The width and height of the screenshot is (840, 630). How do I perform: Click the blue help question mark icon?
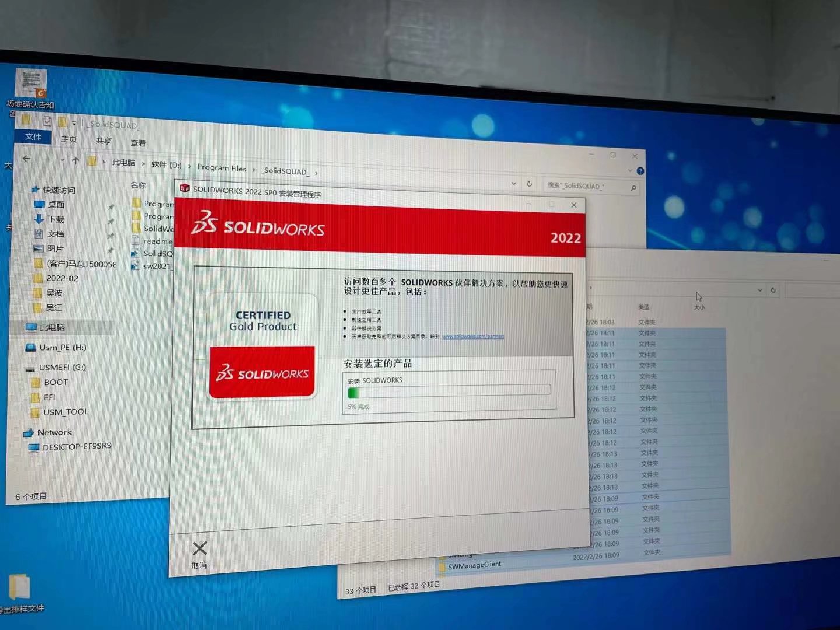tap(640, 171)
